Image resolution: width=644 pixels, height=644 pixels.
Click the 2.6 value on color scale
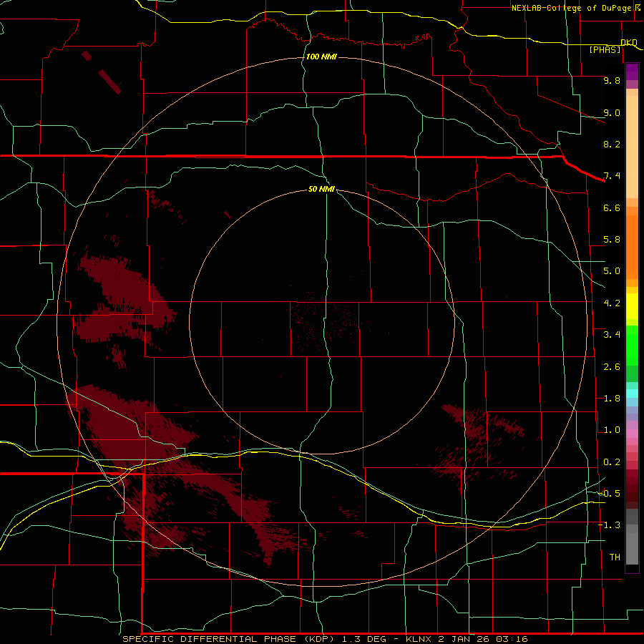[x=612, y=367]
